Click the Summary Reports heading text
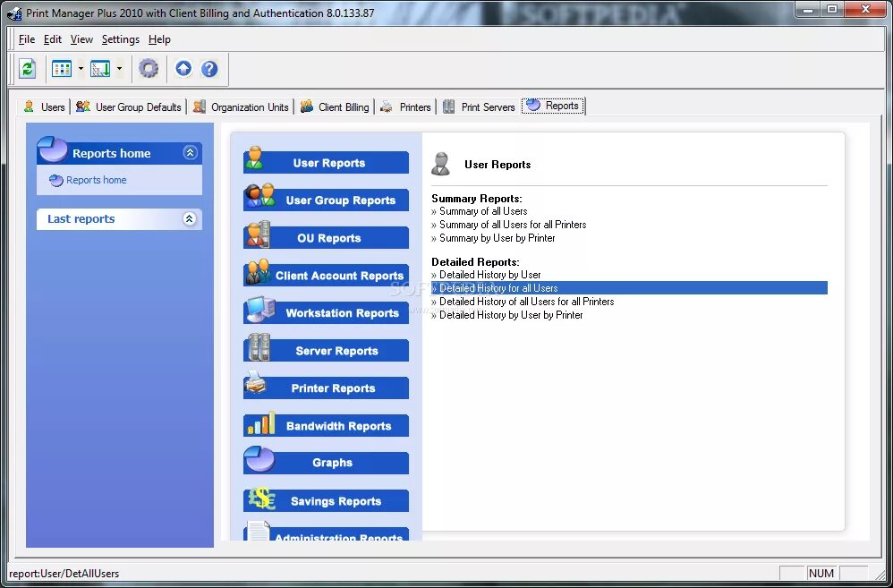Image resolution: width=893 pixels, height=588 pixels. (477, 199)
